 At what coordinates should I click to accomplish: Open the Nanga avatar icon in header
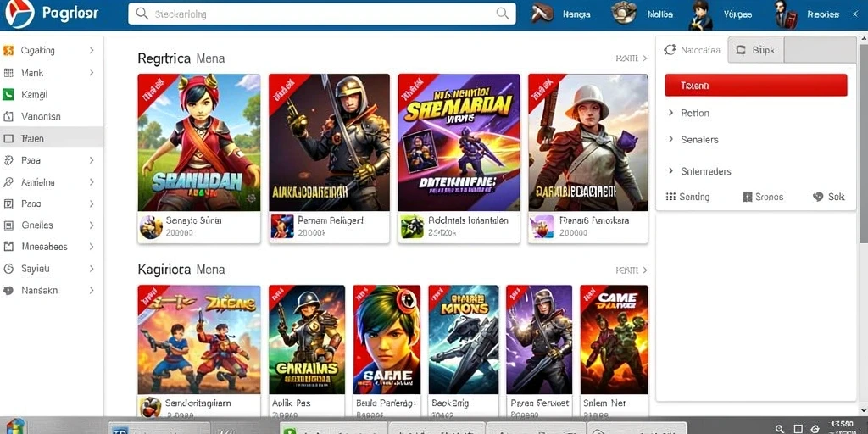(543, 14)
